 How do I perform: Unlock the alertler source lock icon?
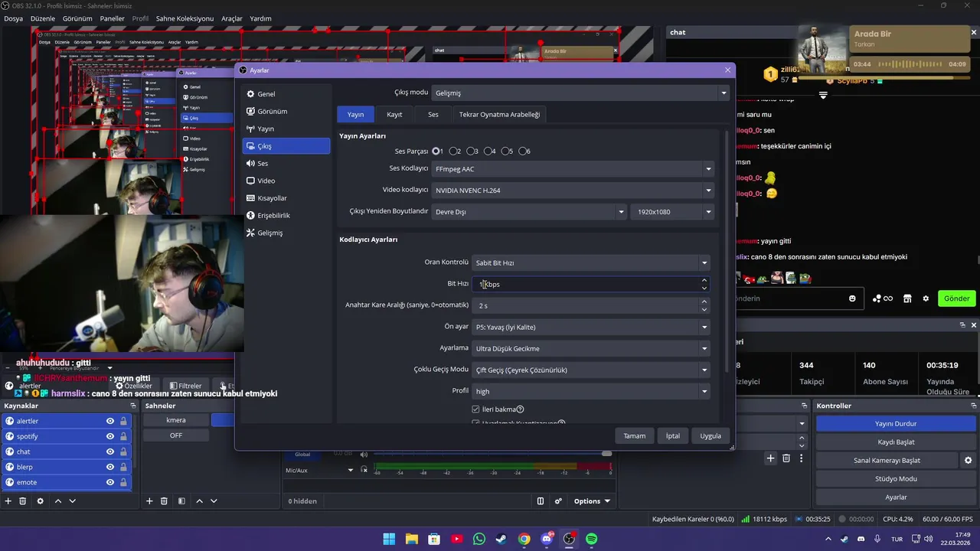coord(123,421)
